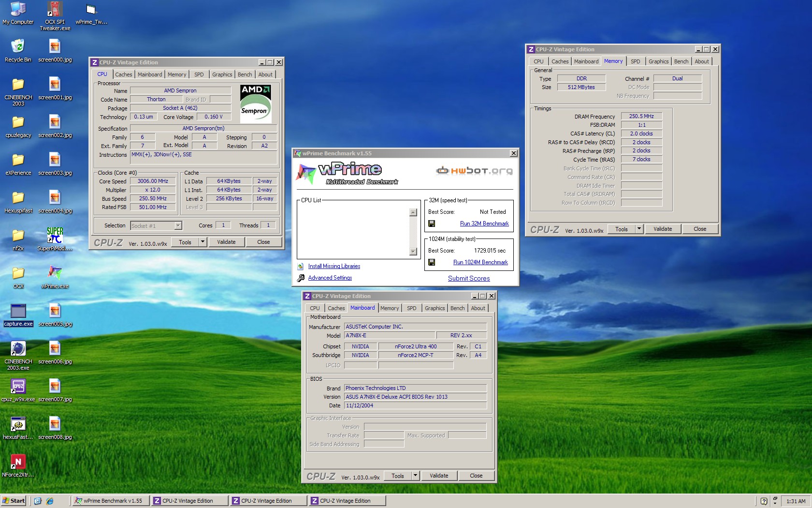Click Close button in CPU window

263,242
